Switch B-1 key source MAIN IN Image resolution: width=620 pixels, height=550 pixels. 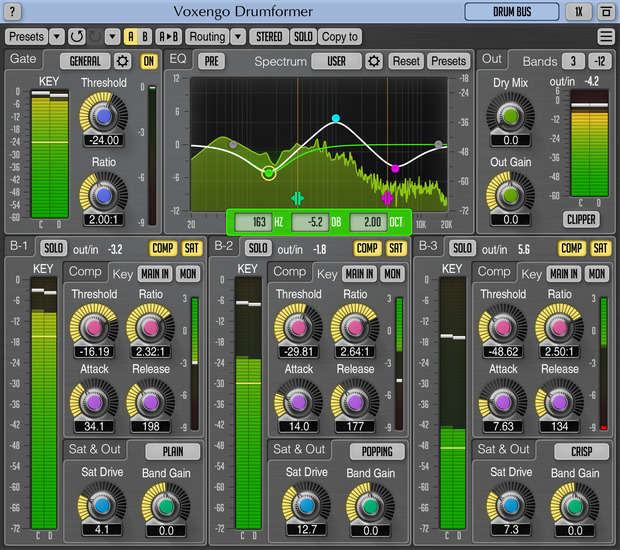click(155, 274)
